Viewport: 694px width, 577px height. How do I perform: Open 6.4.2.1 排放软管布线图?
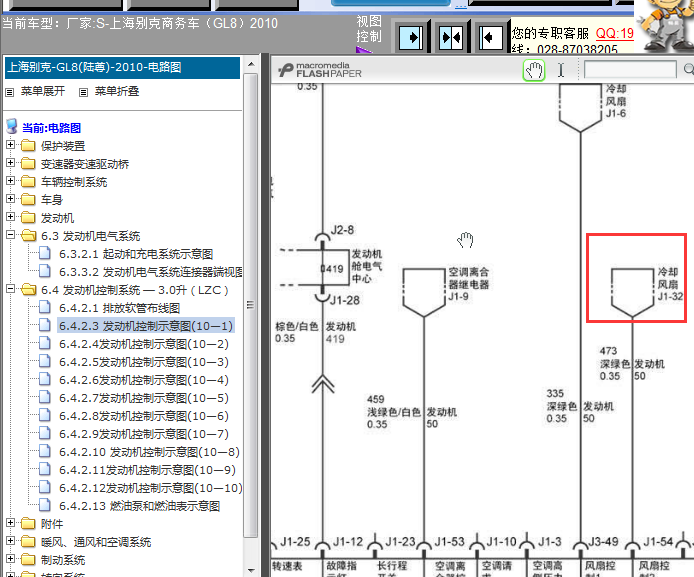(x=120, y=308)
